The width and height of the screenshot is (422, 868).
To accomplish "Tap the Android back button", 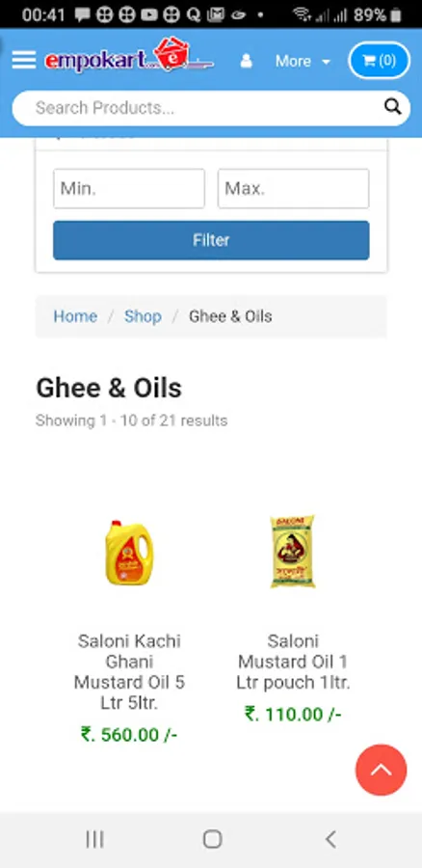I will 330,839.
